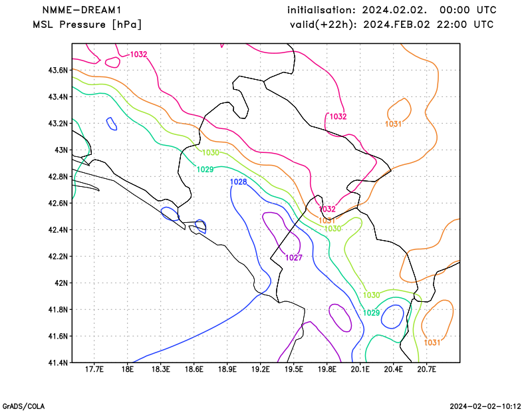Click the 41.4N latitude axis label

pyautogui.click(x=58, y=362)
